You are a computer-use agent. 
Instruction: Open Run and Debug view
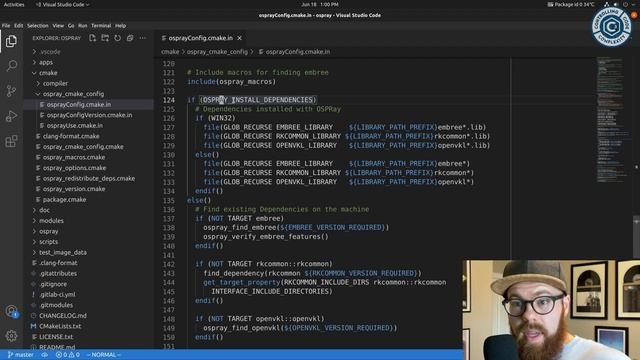pos(11,116)
